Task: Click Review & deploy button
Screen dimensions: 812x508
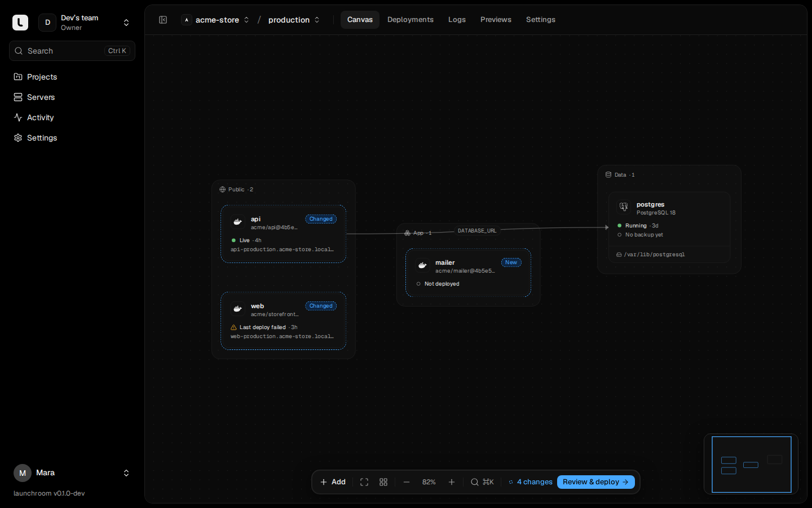Action: [x=596, y=482]
